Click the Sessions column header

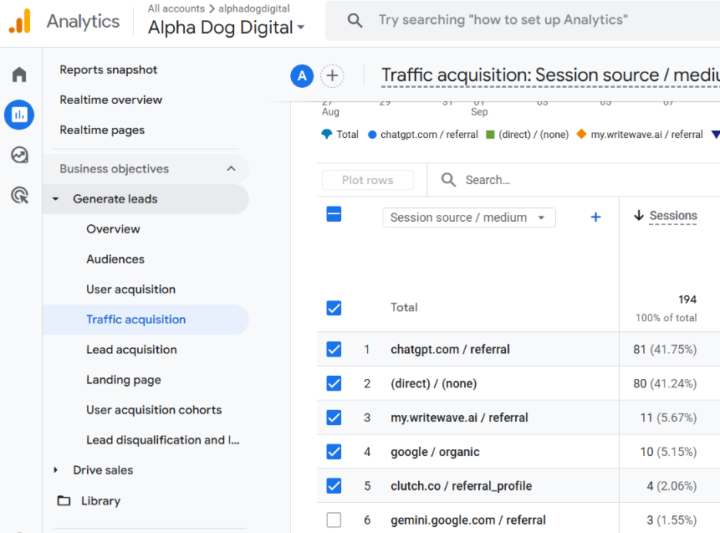click(673, 215)
